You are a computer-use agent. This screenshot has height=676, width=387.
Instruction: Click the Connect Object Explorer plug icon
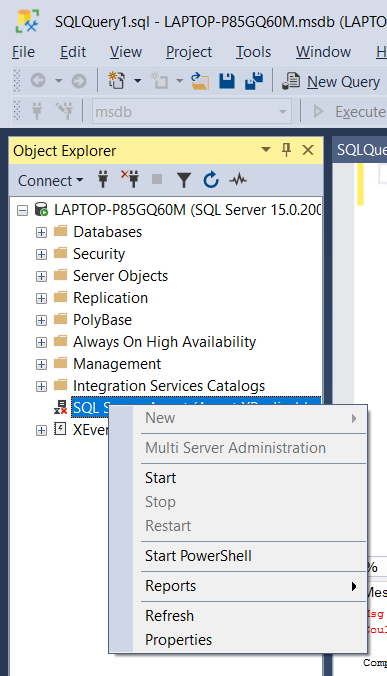tap(103, 179)
